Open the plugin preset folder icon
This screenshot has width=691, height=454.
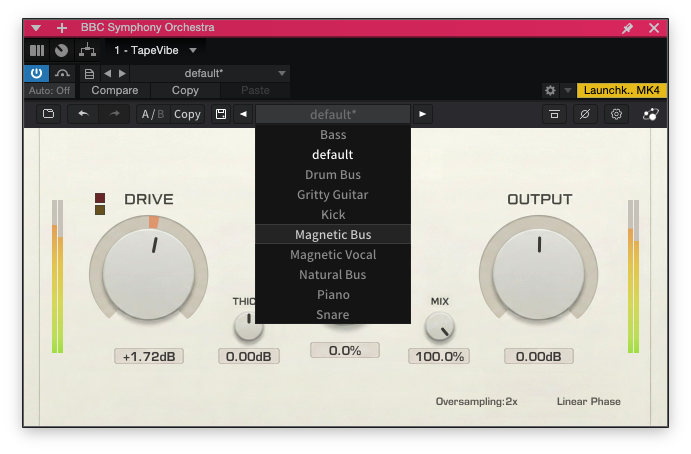coord(48,114)
